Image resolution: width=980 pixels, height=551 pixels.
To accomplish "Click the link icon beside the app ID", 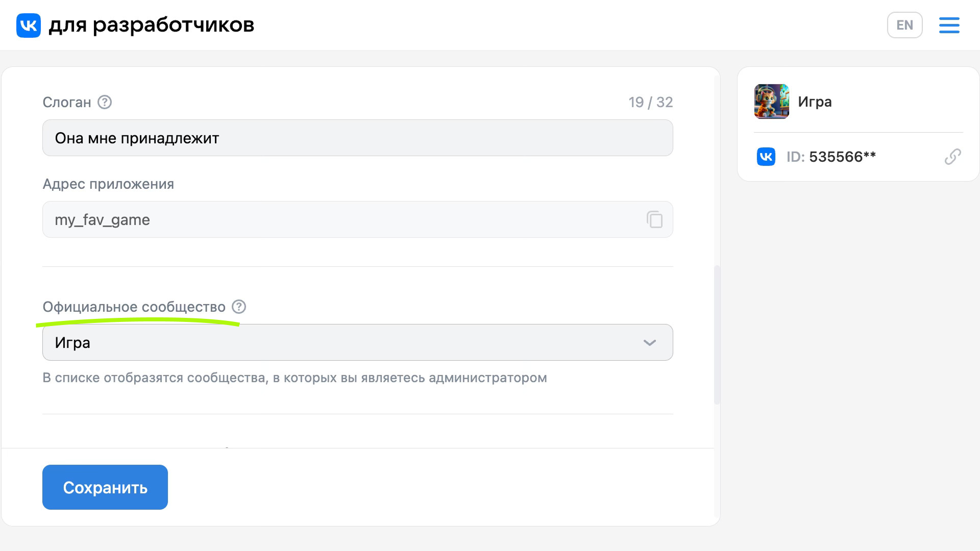I will pos(952,157).
